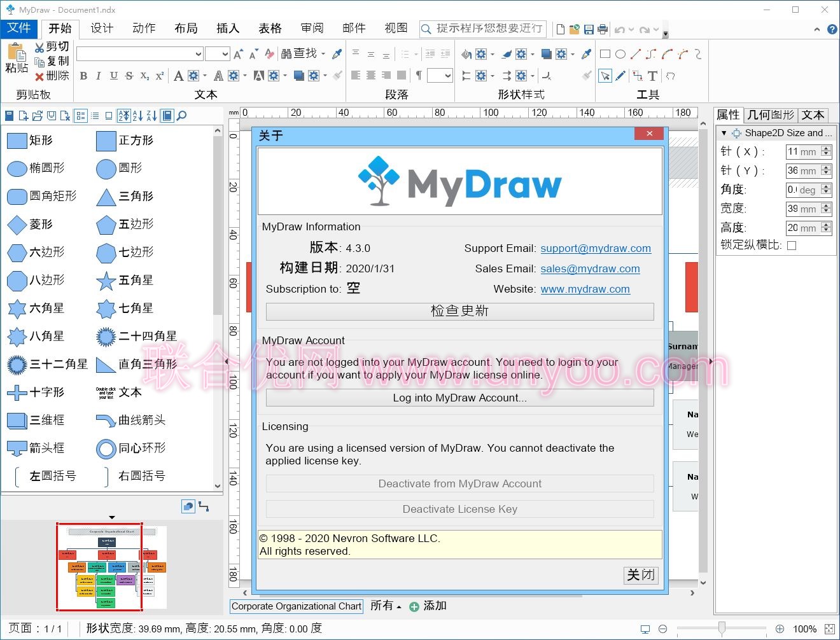Click the 检查更新 check updates button
This screenshot has width=840, height=640.
[x=459, y=311]
